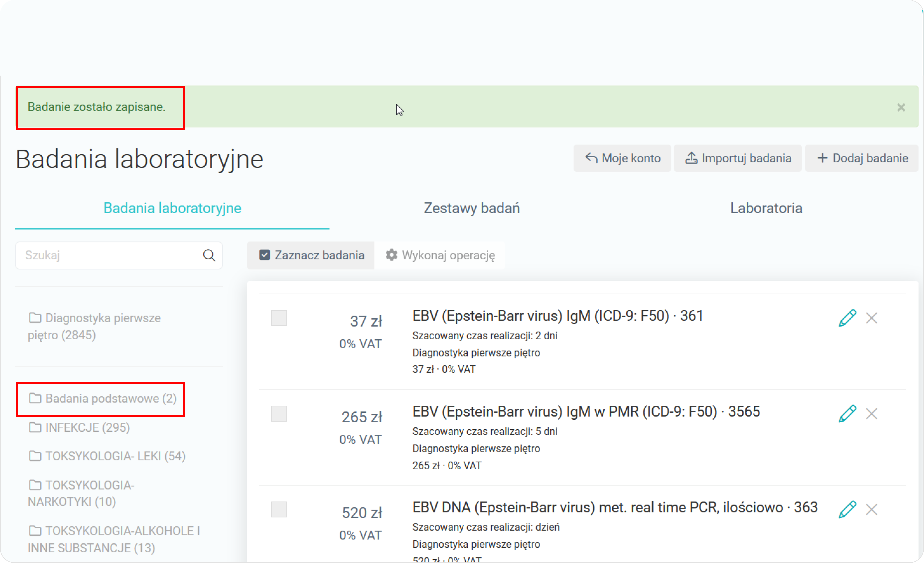Image resolution: width=924 pixels, height=563 pixels.
Task: Select the 265 zł test checkbox
Action: click(x=279, y=414)
